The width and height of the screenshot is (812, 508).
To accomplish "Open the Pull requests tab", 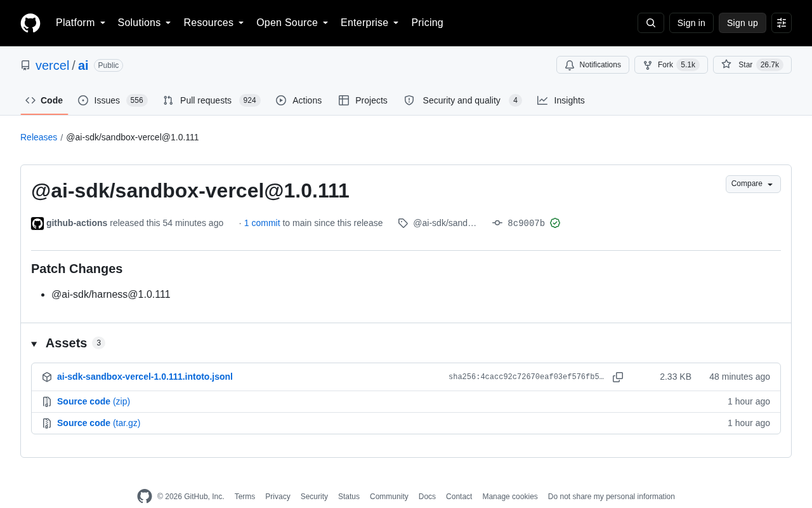I will click(212, 100).
